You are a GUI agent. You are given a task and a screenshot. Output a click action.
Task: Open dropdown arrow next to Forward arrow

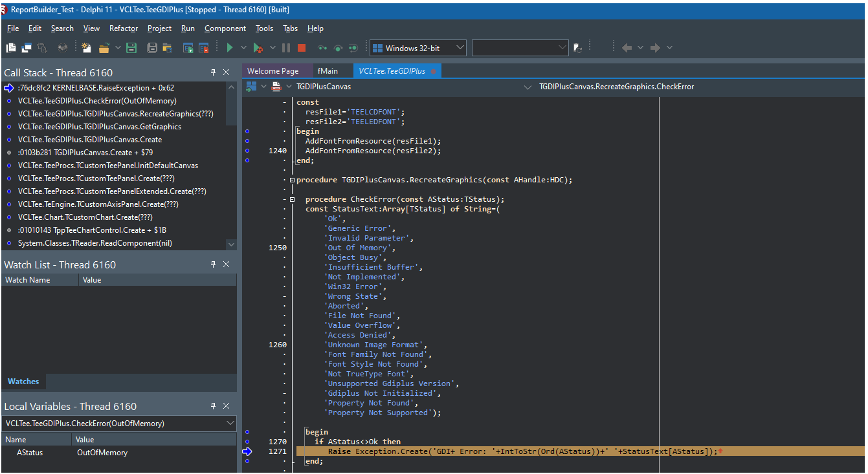(669, 48)
